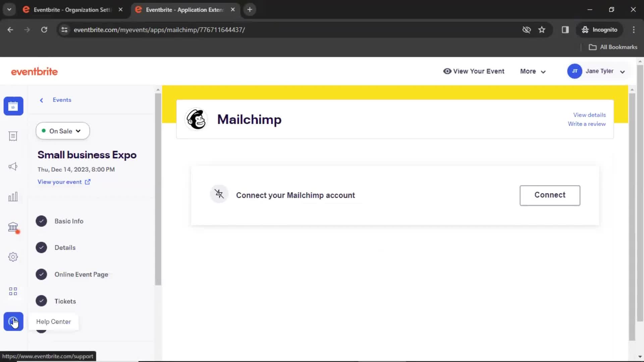Click the tracking protection eye icon
Viewport: 644px width, 362px height.
point(527,30)
